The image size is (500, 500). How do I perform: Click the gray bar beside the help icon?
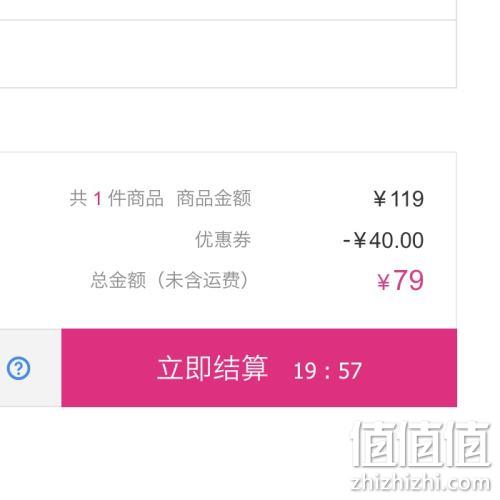(31, 368)
